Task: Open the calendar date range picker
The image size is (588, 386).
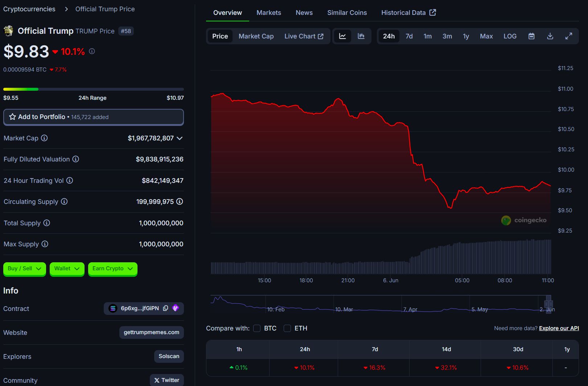Action: click(531, 36)
